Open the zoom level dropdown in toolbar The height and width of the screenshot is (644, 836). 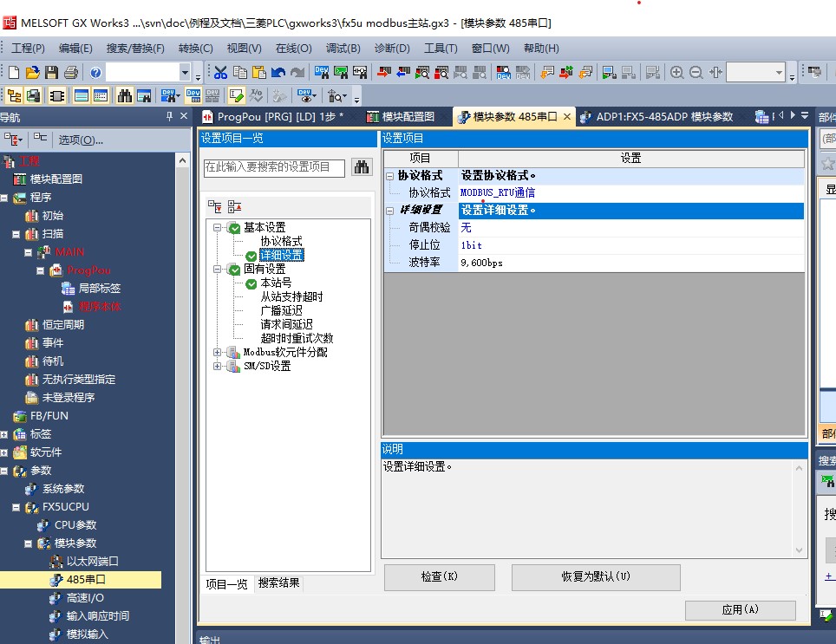tap(779, 73)
